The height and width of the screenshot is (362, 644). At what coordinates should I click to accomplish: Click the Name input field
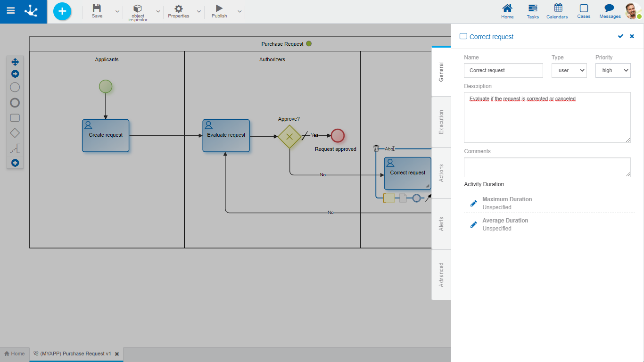click(503, 71)
